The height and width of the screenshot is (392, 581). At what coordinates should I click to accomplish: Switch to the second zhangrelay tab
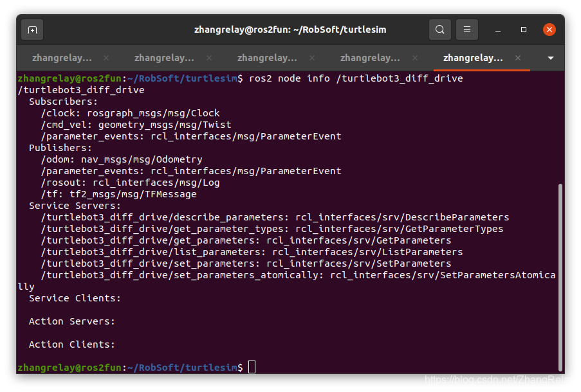click(164, 58)
